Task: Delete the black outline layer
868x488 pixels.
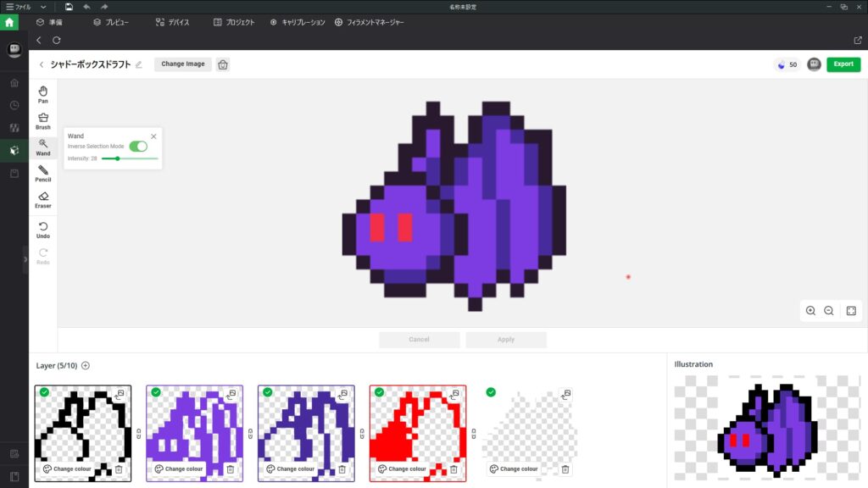Action: click(x=119, y=469)
